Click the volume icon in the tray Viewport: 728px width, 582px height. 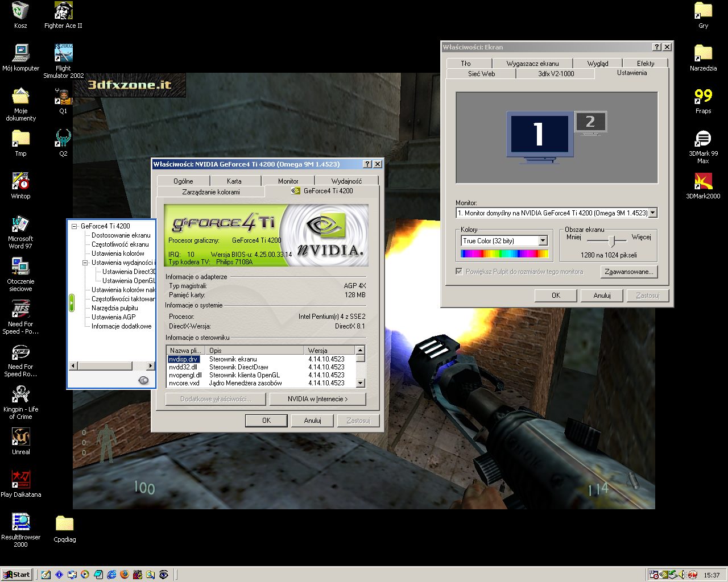pyautogui.click(x=681, y=575)
